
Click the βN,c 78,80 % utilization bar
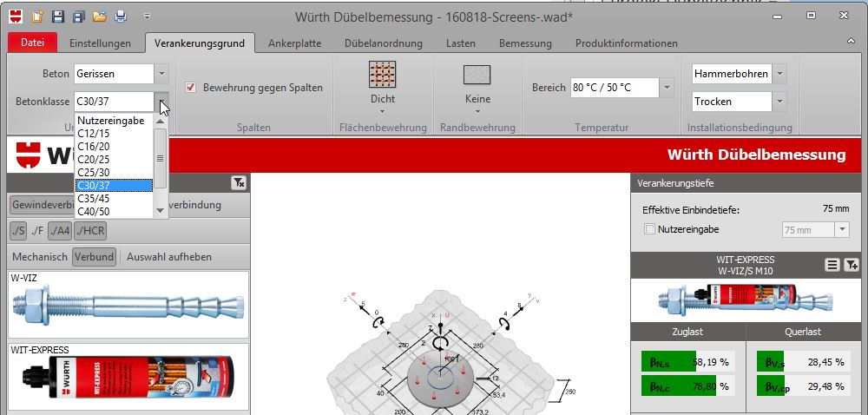point(688,385)
